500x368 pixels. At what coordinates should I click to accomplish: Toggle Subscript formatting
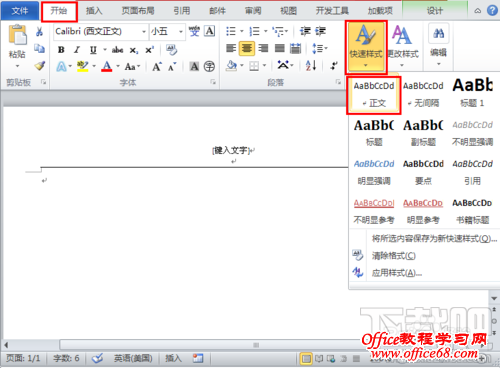(x=133, y=50)
